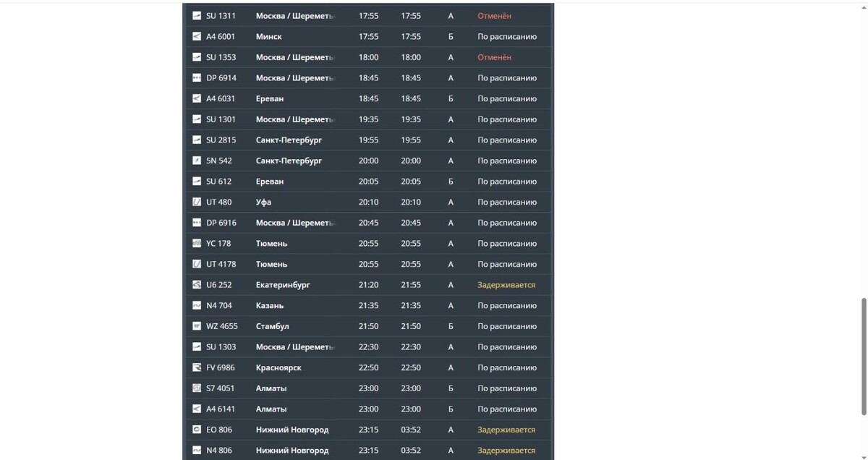Open flight SU 1353 by clicking its number
Viewport: 868px width, 460px height.
click(220, 56)
